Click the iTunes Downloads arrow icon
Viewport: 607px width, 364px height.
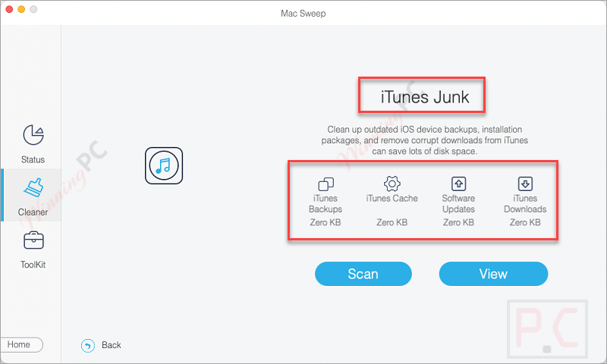click(x=525, y=184)
